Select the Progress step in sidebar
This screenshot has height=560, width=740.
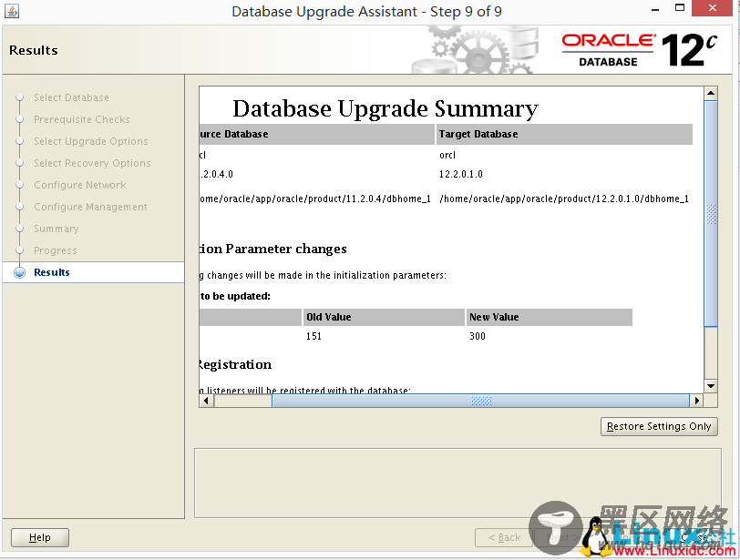point(56,250)
